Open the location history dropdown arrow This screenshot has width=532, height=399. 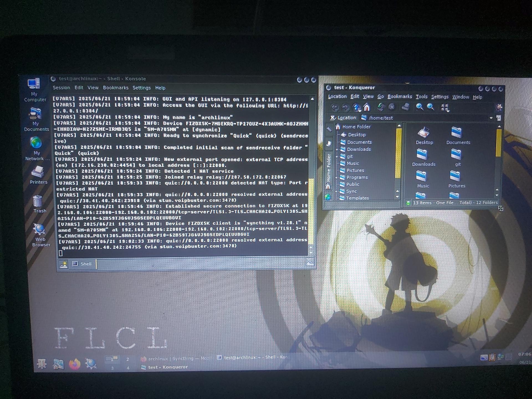491,118
